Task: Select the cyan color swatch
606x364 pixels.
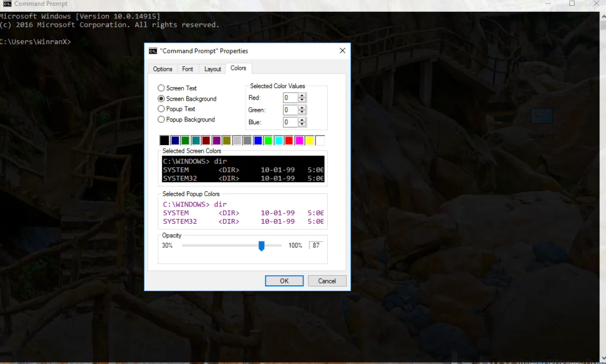Action: coord(279,140)
